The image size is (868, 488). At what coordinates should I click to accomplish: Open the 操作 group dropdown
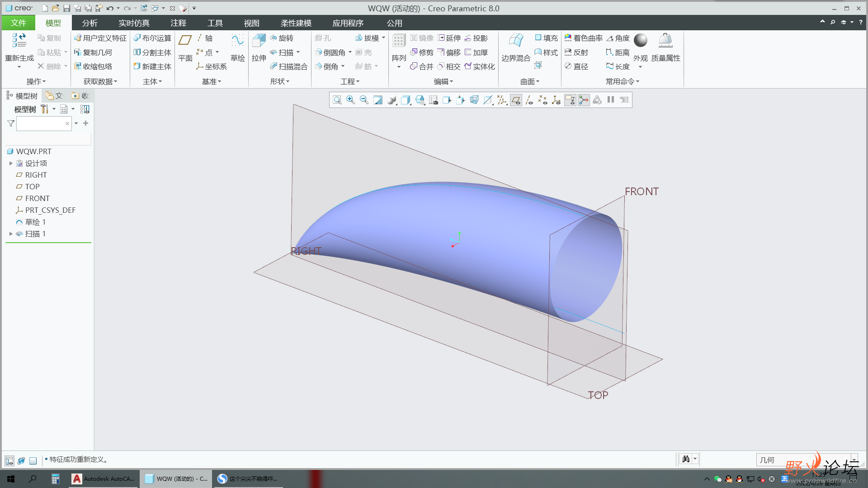coord(36,81)
